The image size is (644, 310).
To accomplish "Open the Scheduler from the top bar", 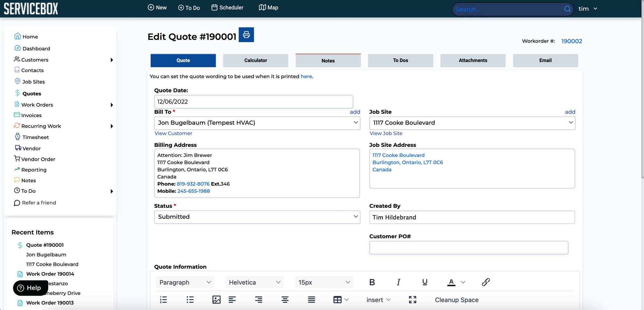I will pos(227,7).
